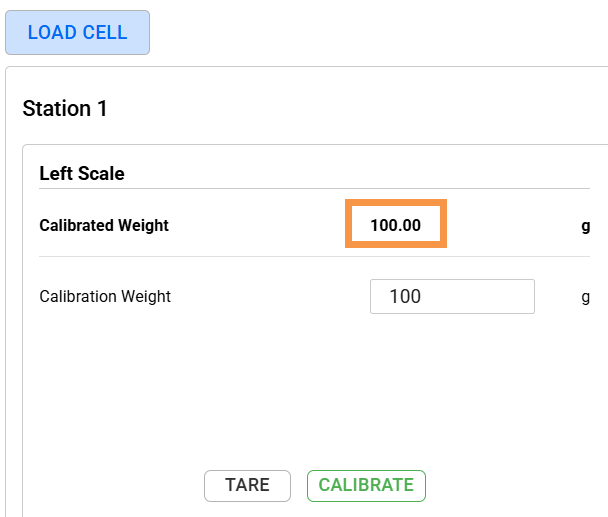Image resolution: width=608 pixels, height=517 pixels.
Task: Click blank area right of Station 1 heading
Action: pos(350,109)
